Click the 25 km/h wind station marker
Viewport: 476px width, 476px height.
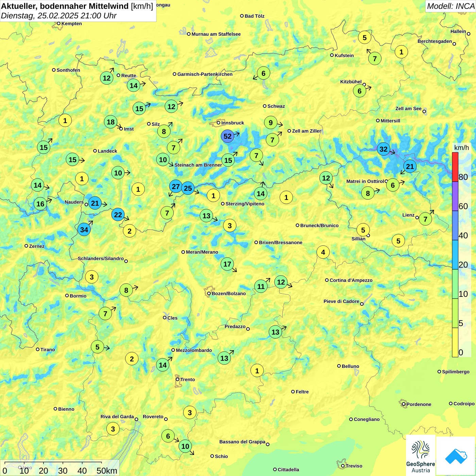pos(188,188)
